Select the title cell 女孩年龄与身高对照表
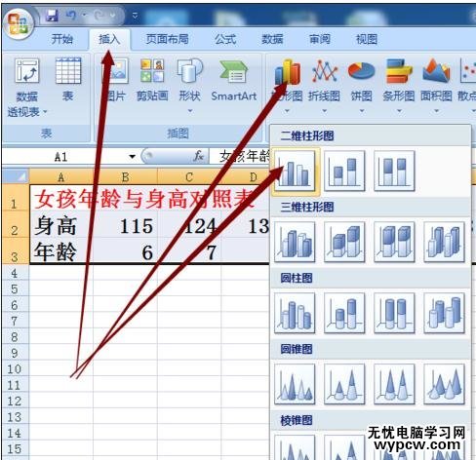Image resolution: width=476 pixels, height=460 pixels. (x=143, y=199)
